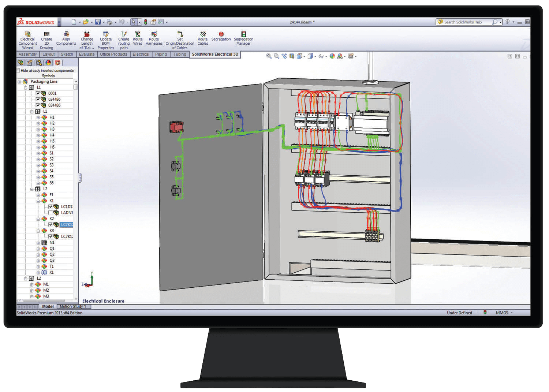
Task: Expand the M1 tree node
Action: pos(32,284)
